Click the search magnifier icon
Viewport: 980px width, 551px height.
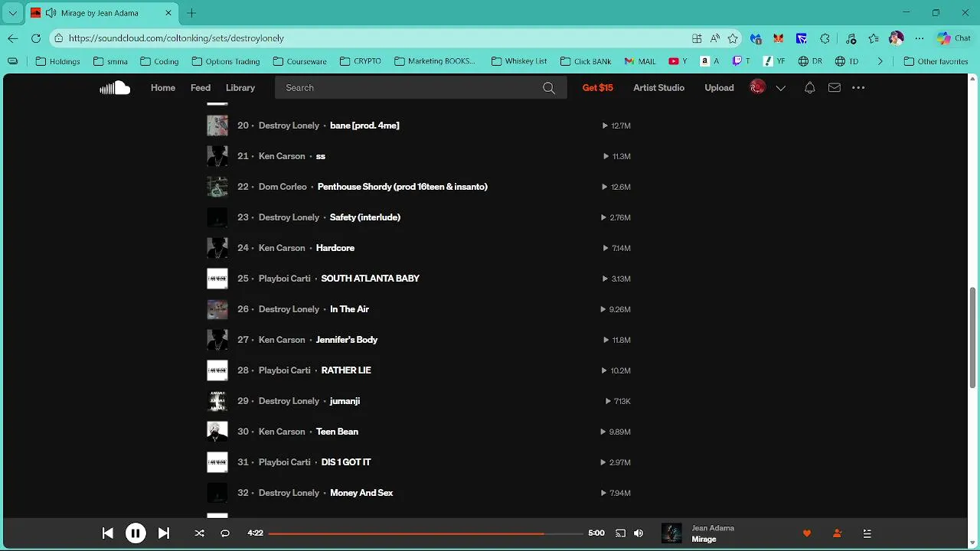(549, 88)
